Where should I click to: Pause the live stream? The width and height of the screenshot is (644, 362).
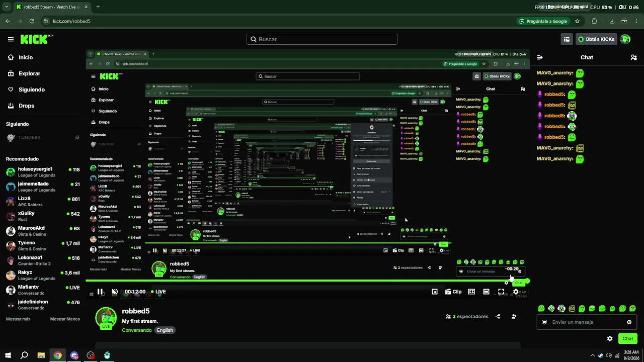pos(100,292)
